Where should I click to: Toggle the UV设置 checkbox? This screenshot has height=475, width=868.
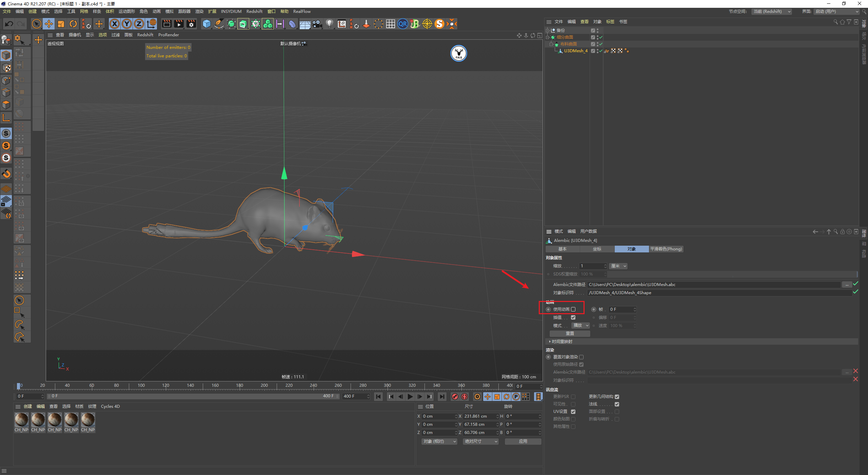(573, 412)
